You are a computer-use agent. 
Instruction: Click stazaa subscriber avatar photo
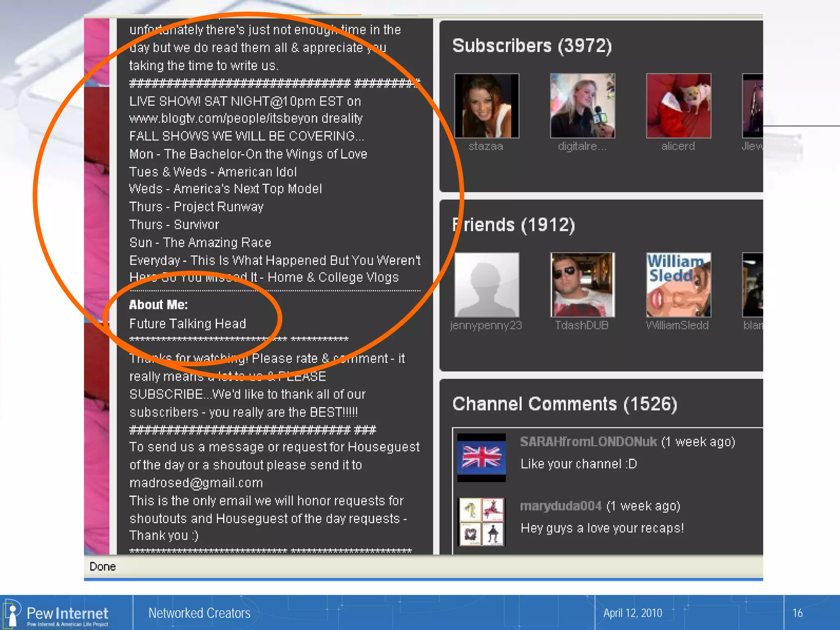point(486,106)
